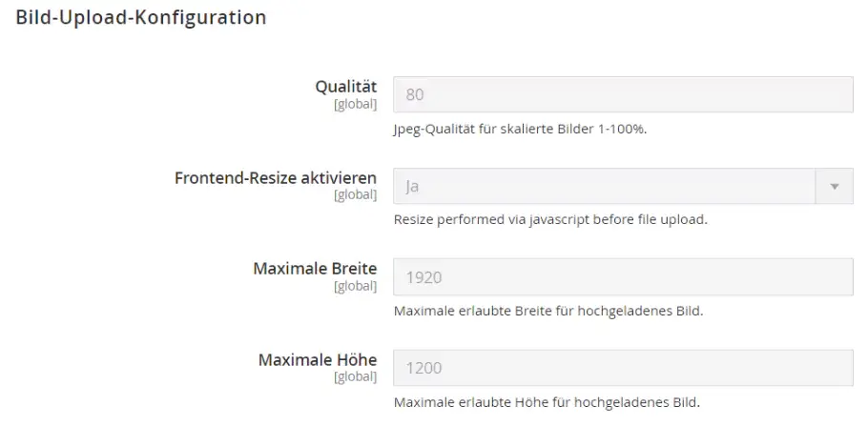
Task: Click the Maximale Breite label
Action: [315, 269]
